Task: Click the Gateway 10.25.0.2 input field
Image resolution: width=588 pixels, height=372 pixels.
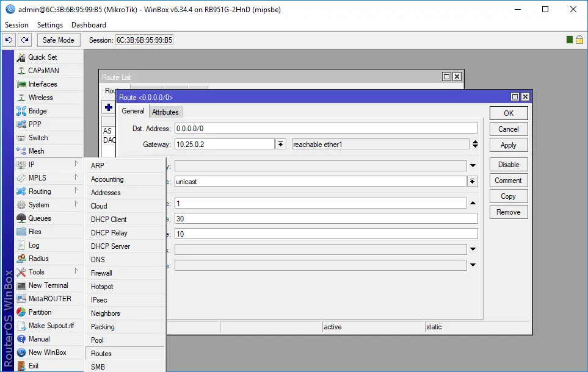Action: (x=224, y=145)
